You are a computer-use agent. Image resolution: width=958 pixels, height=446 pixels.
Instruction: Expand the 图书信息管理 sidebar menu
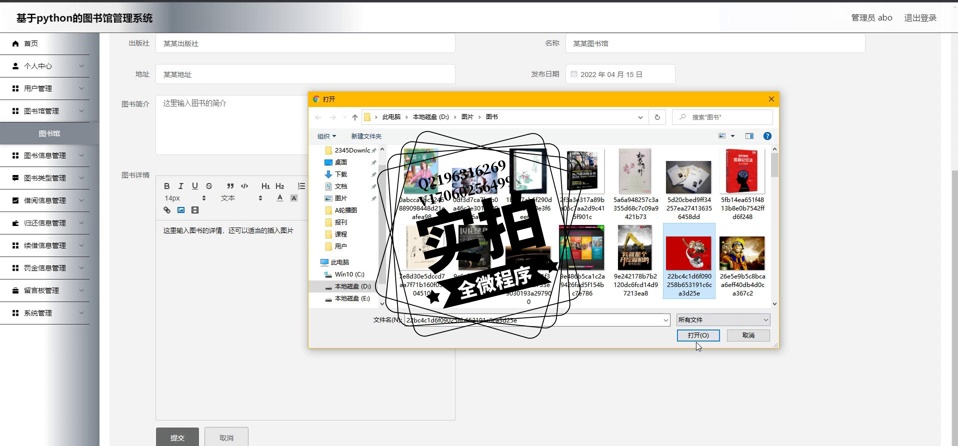[48, 156]
